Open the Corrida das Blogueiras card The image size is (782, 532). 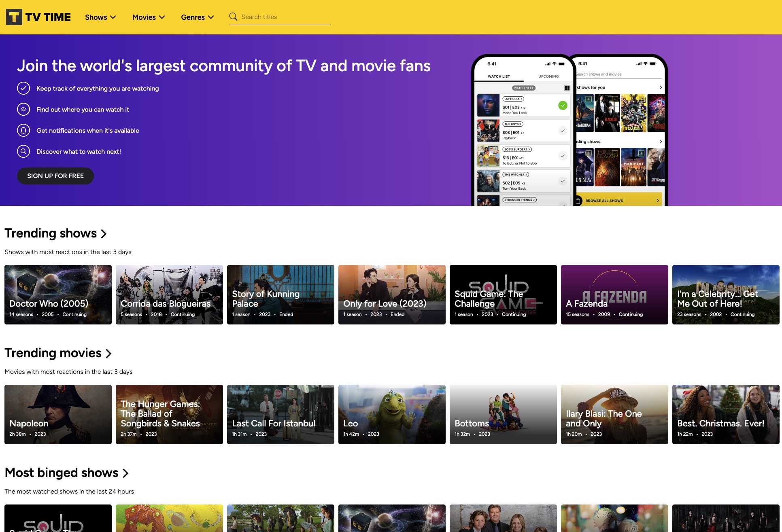click(169, 295)
